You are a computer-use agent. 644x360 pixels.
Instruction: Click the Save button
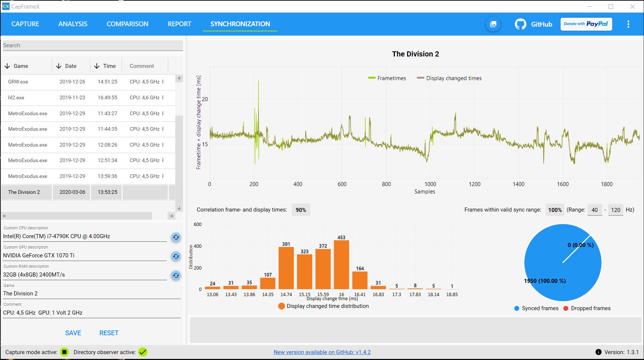click(x=73, y=333)
